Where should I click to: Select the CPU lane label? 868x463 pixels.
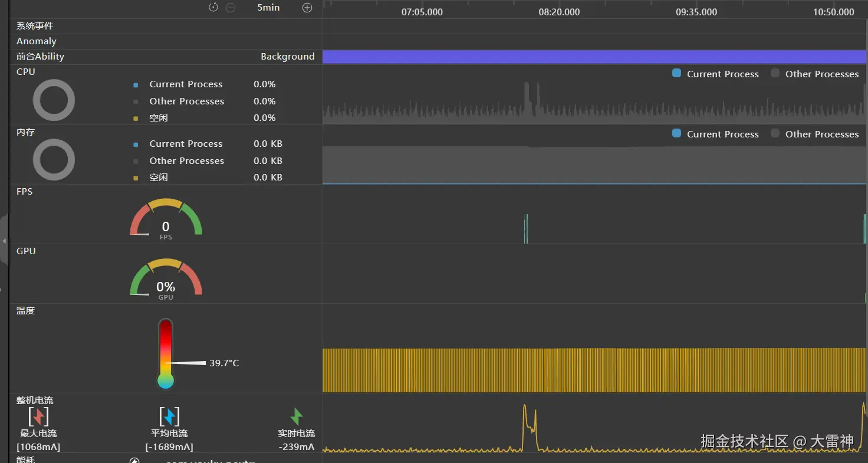[x=26, y=72]
